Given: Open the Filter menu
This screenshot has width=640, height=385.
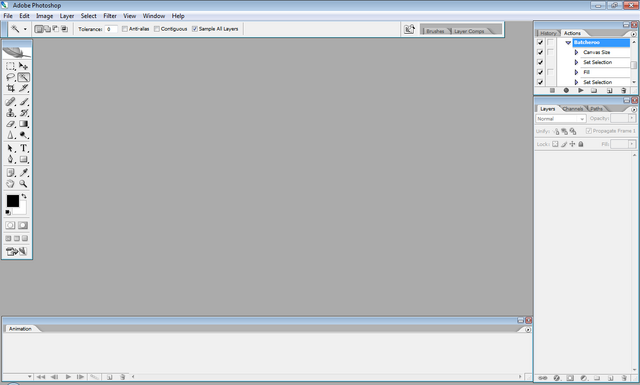Looking at the screenshot, I should (x=110, y=16).
